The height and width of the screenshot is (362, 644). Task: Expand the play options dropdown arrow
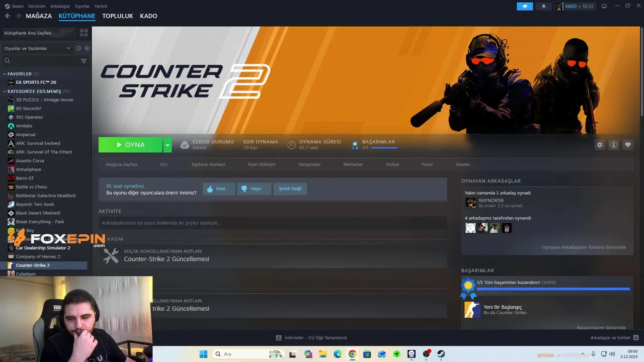coord(168,145)
